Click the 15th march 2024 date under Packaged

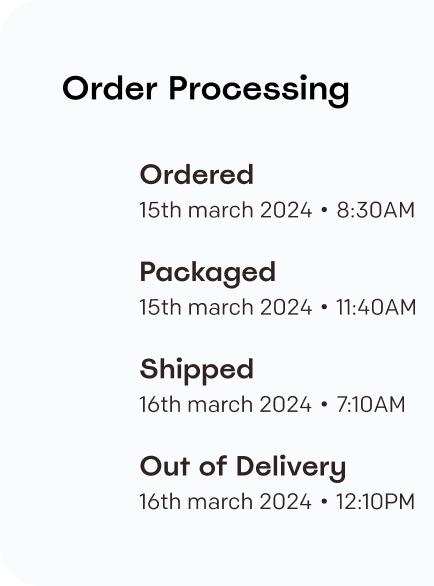pyautogui.click(x=226, y=307)
